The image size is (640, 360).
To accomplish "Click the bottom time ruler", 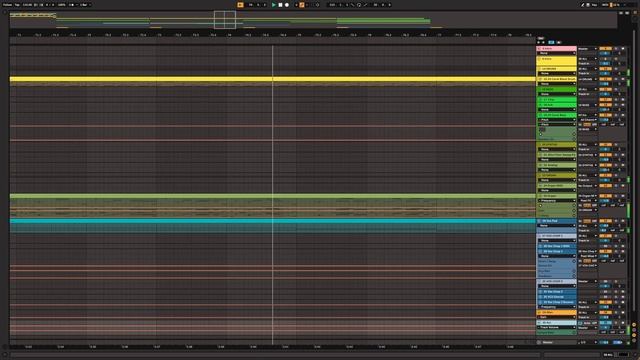I will click(x=273, y=347).
